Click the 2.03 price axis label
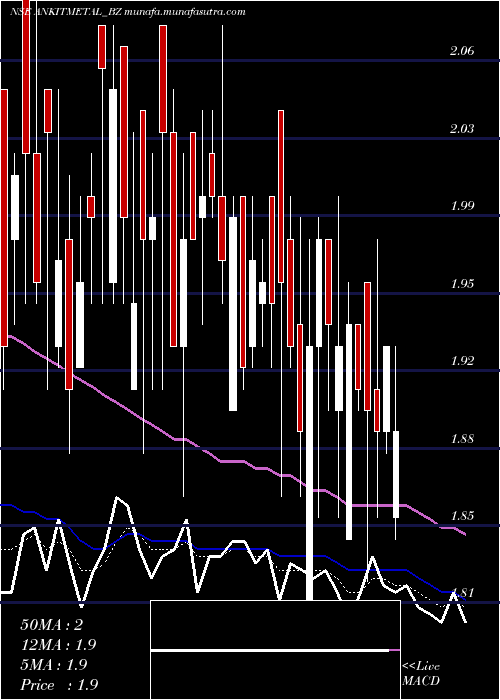Image resolution: width=500 pixels, height=700 pixels. coord(462,129)
